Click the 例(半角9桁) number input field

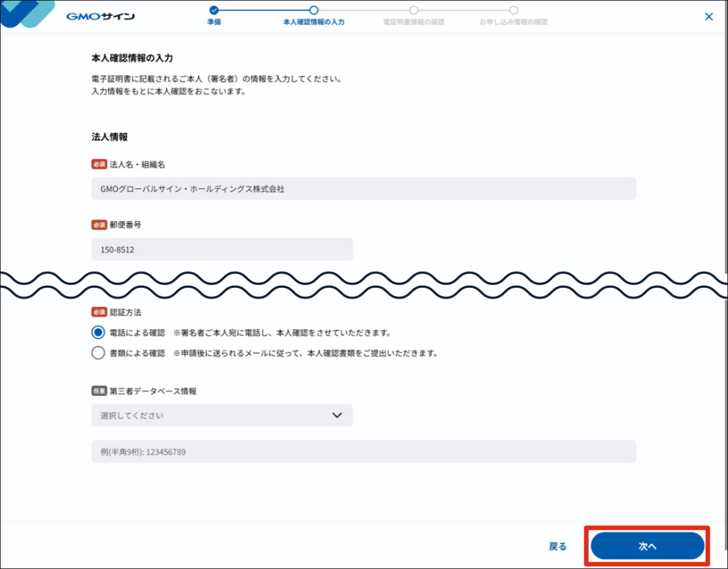363,451
